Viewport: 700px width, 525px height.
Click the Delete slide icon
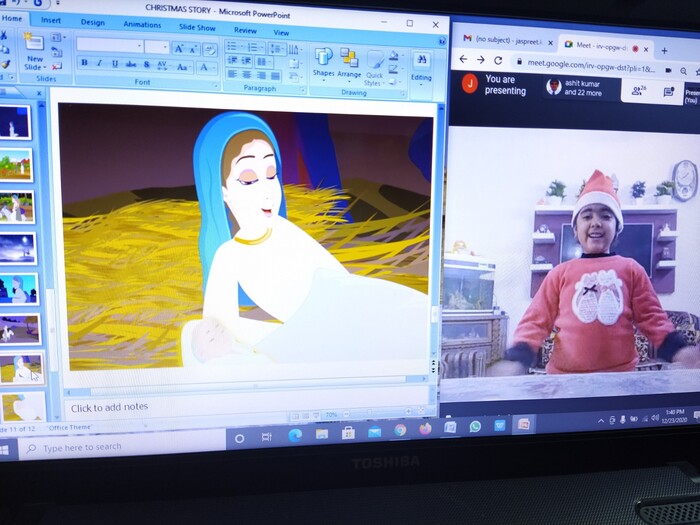[x=56, y=67]
